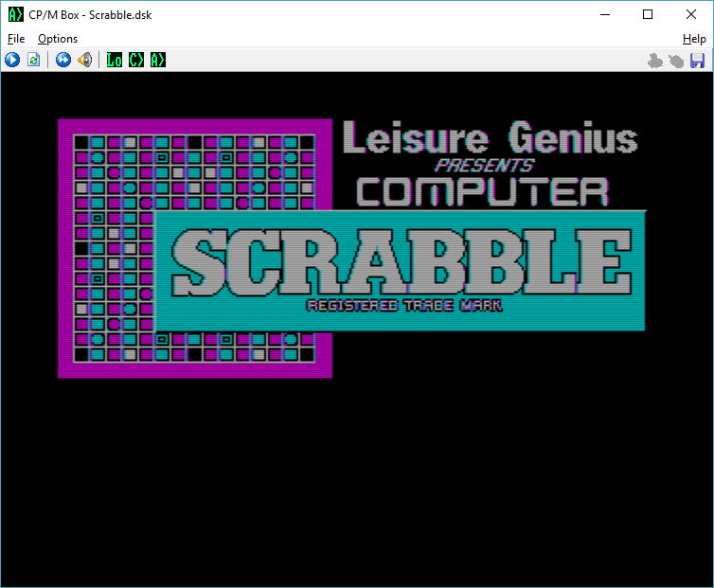Click the 'PRESENTS' text
Screen dimensions: 714x588
(x=484, y=165)
